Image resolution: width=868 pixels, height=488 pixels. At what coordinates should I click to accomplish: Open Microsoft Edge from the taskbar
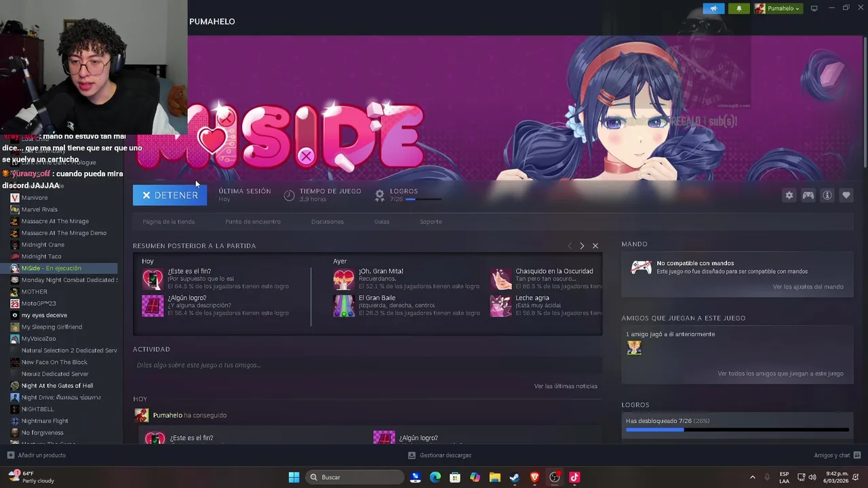click(x=435, y=477)
